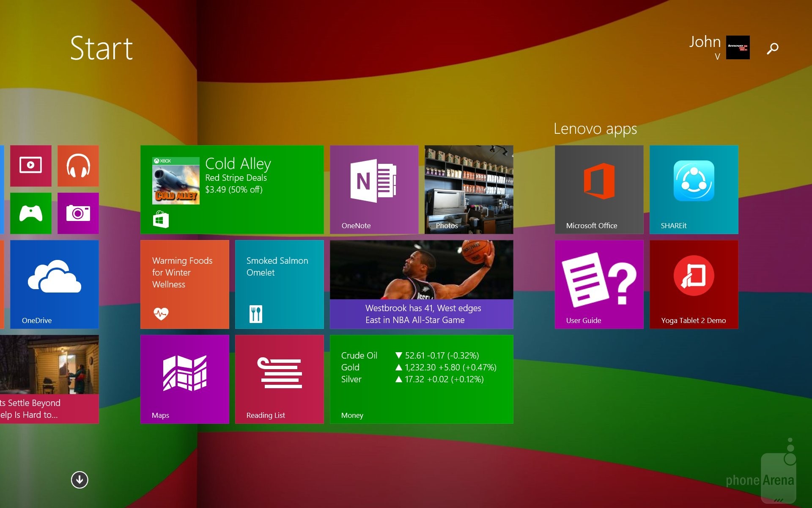
Task: Launch Yoga Tablet 2 Demo tile
Action: 694,284
